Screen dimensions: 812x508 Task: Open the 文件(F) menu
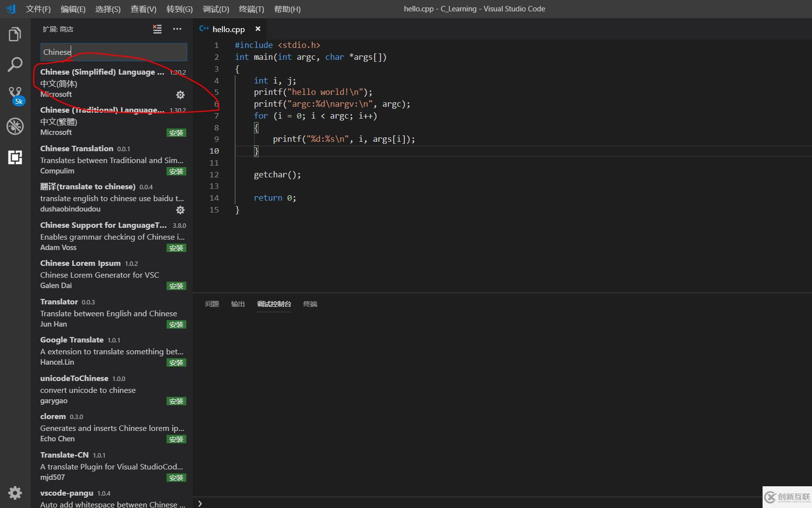[x=38, y=9]
